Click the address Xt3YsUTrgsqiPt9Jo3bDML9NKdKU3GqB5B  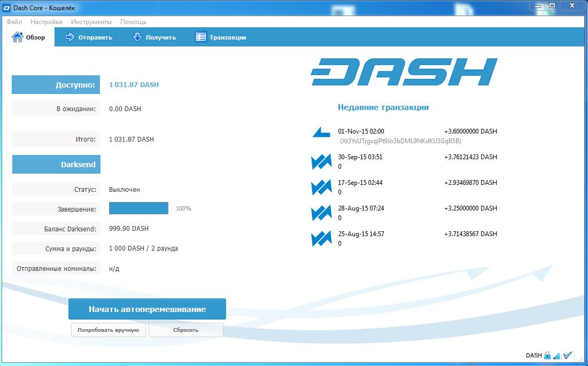click(400, 141)
